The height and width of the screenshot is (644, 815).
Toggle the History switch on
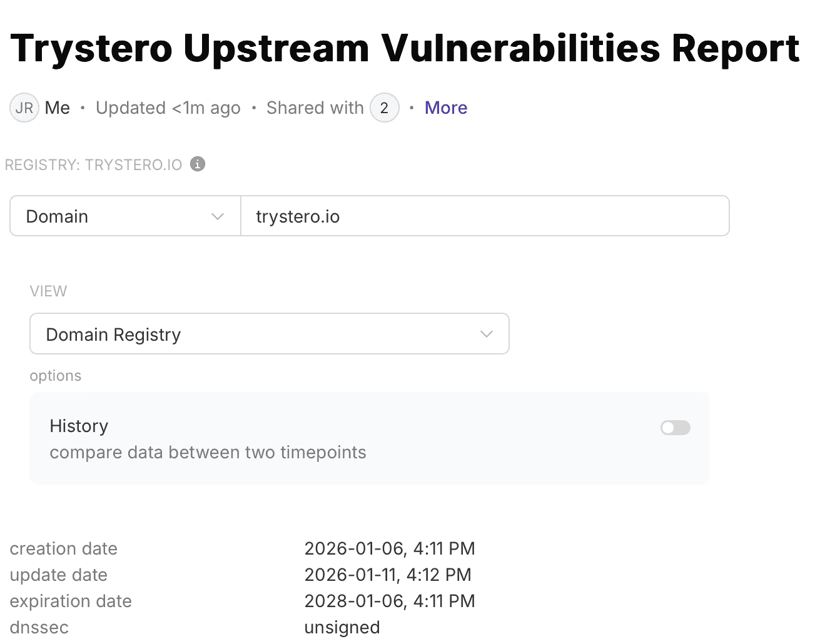676,428
